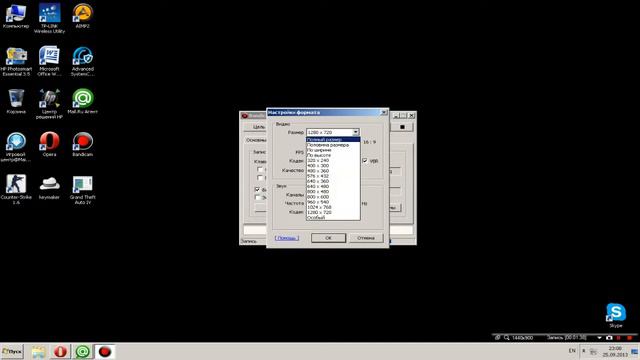Choose По ширине in the size list
Screen dimensions: 640x360
tap(333, 150)
